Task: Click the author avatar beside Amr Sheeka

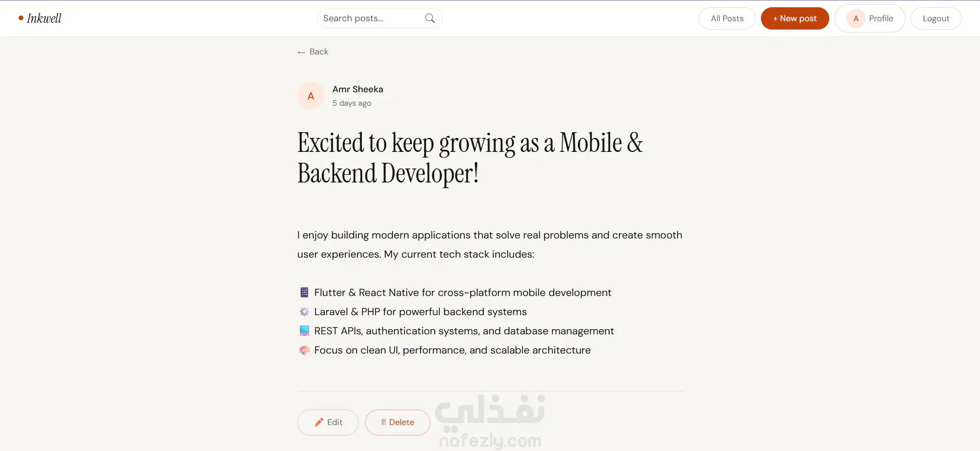Action: point(311,96)
